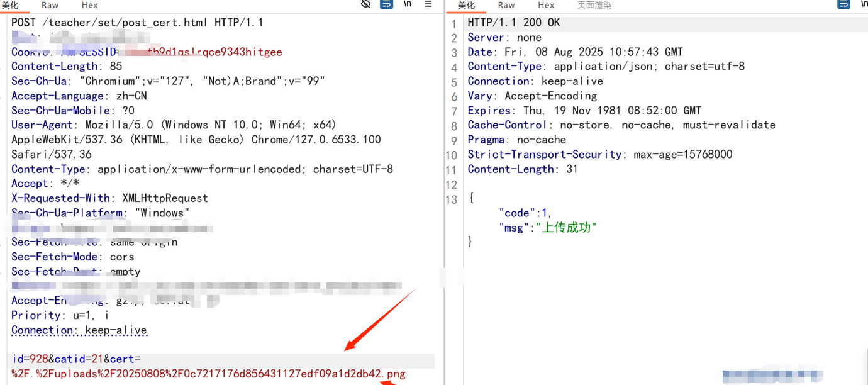
Task: Switch the request pane to the Raw tab
Action: point(50,5)
